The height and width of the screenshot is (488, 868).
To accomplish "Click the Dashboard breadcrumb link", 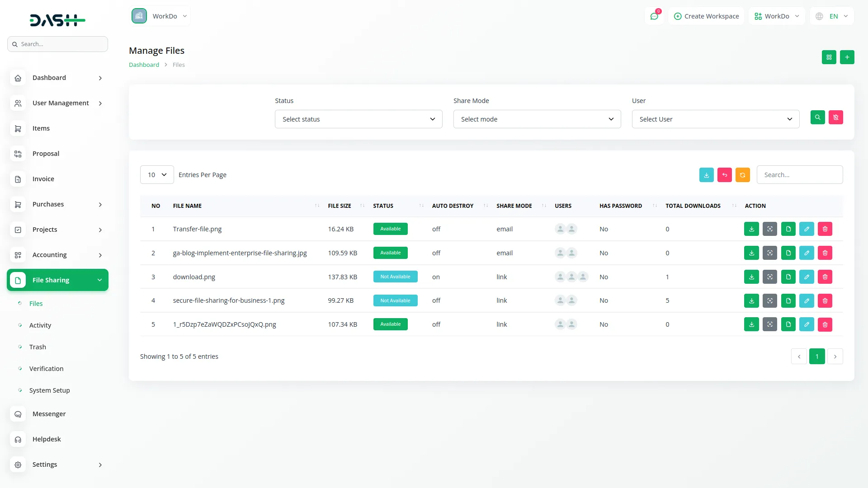I will tap(144, 65).
